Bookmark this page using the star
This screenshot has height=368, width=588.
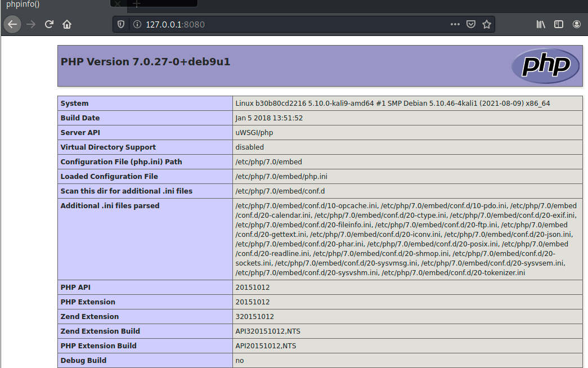487,24
